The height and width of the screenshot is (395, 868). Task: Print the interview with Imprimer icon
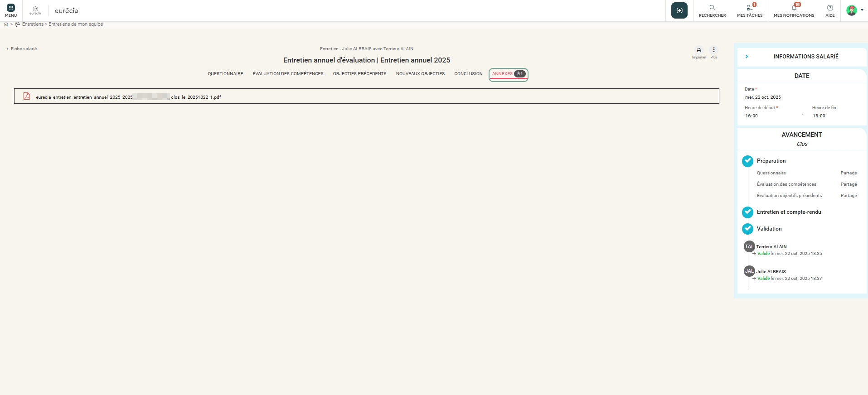pos(699,50)
